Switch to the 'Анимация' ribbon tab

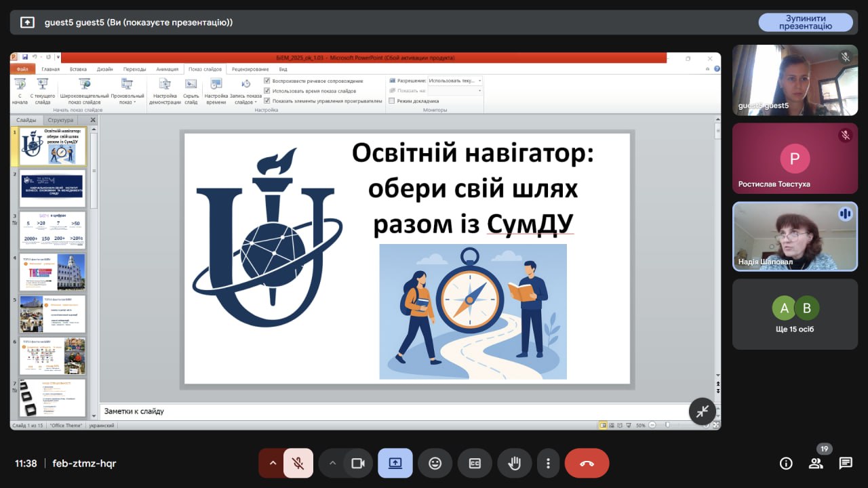167,69
